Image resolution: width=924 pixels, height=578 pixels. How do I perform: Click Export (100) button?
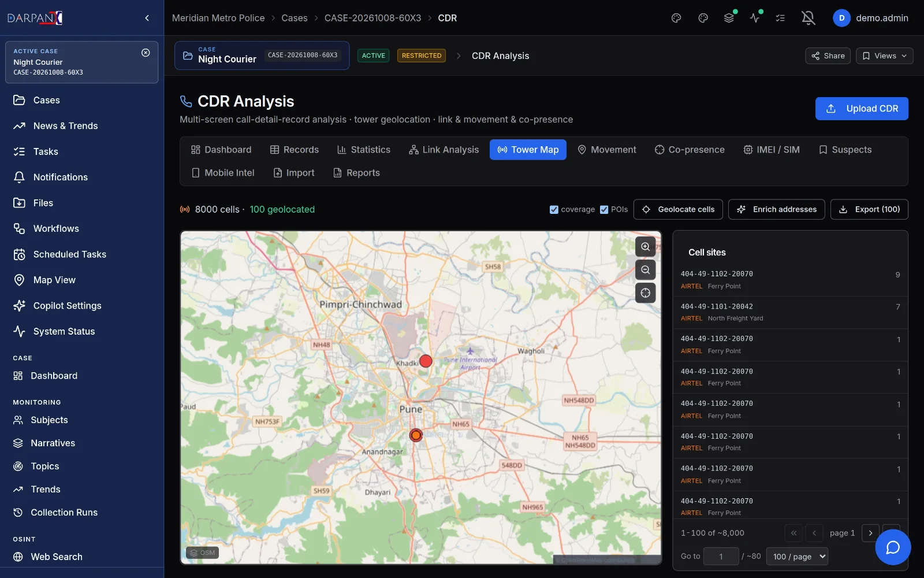[869, 210]
